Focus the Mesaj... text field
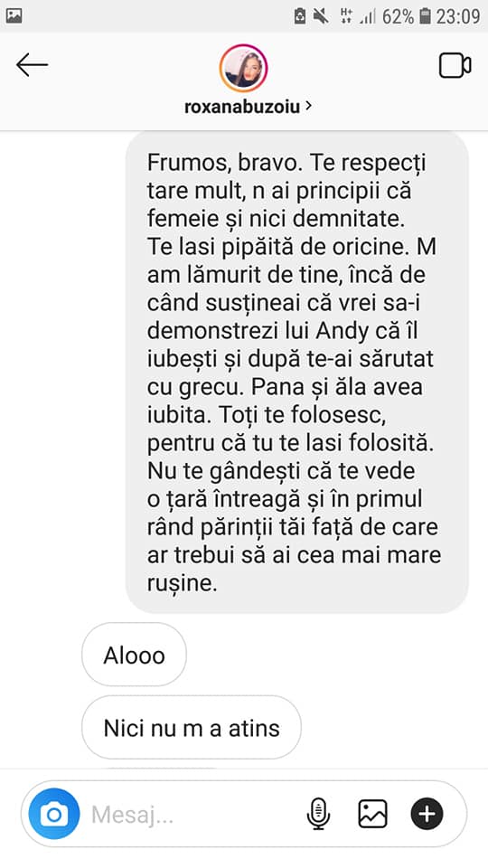 click(x=193, y=815)
